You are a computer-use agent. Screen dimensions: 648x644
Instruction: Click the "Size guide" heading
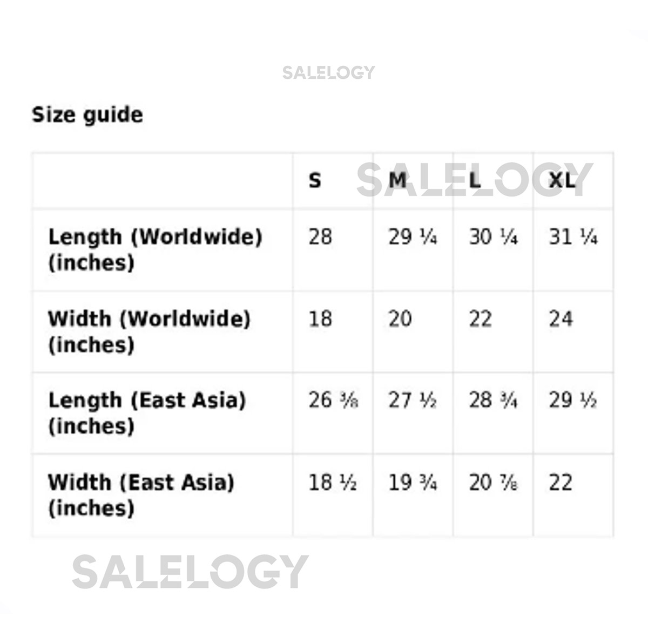pos(87,115)
